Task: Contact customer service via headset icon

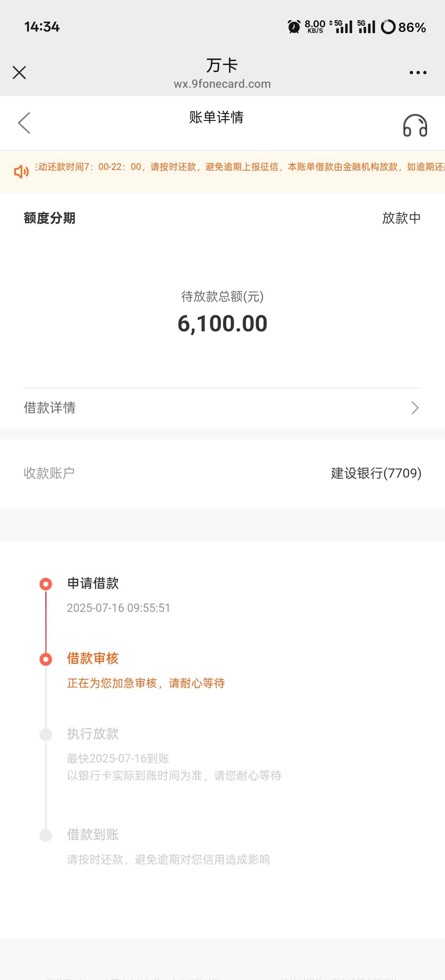Action: tap(415, 125)
